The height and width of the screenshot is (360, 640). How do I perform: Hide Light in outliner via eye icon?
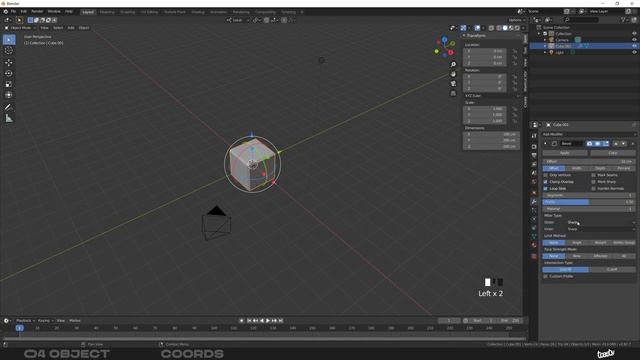[634, 52]
